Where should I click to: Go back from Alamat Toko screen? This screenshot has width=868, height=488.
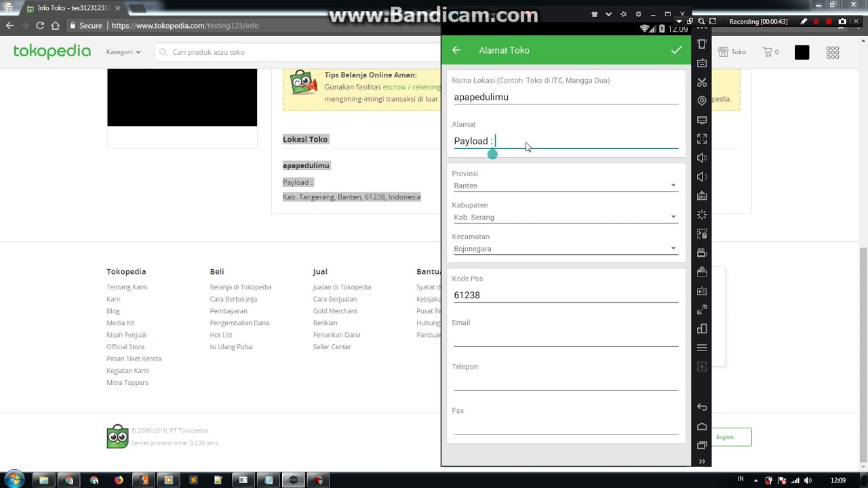point(456,50)
